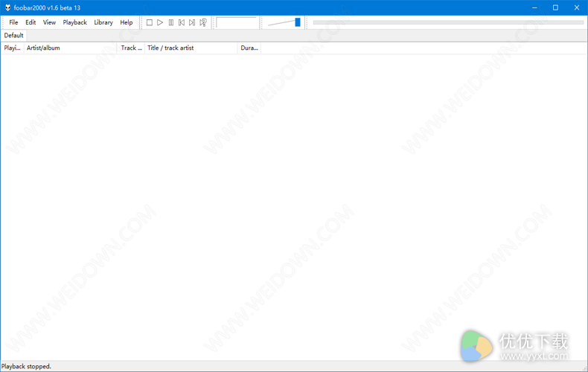Open the File menu
Image resolution: width=588 pixels, height=372 pixels.
point(13,22)
